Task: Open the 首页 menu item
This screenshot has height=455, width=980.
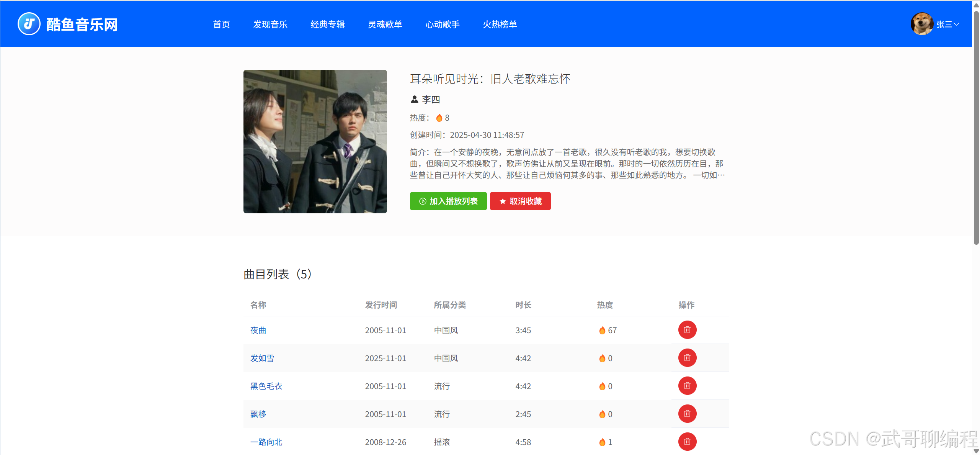Action: tap(221, 25)
